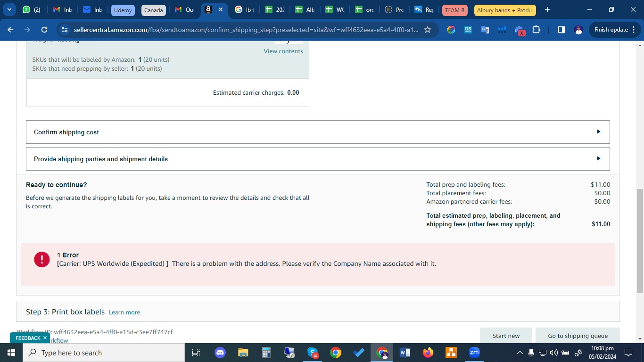Switch to the TEAM B tab group
Screen dimensions: 644x362
tap(454, 10)
